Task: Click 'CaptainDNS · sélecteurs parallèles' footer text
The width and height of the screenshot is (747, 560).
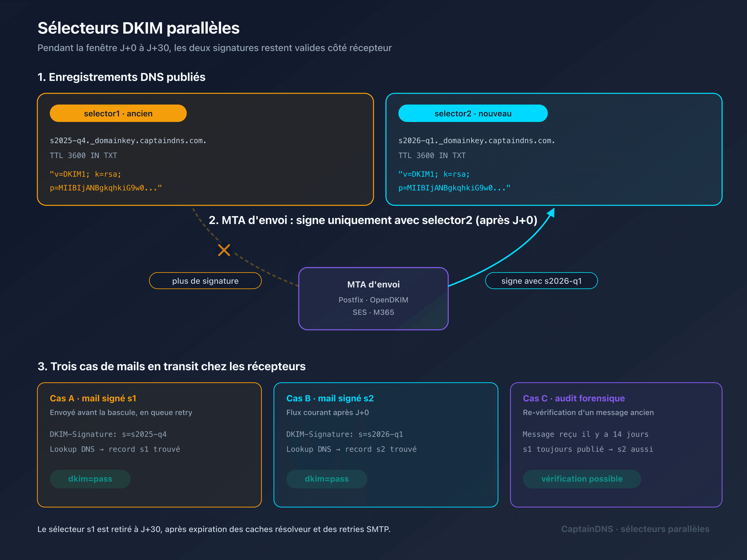Action: point(635,529)
